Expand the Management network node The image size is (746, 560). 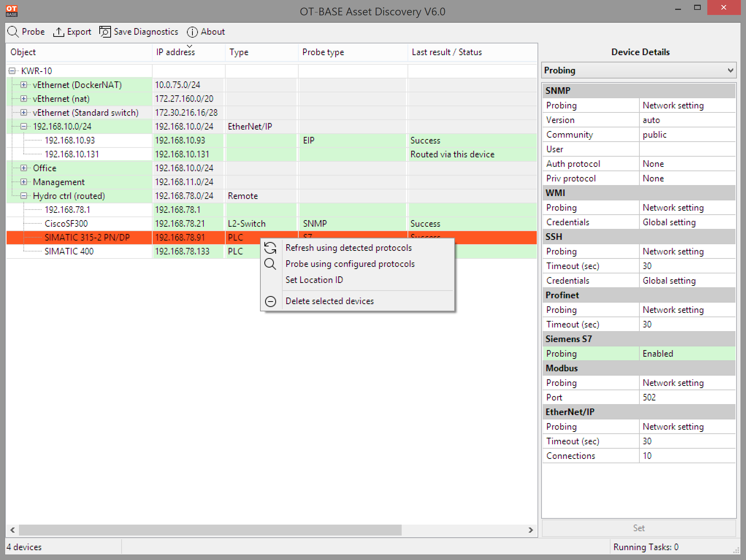click(x=24, y=182)
